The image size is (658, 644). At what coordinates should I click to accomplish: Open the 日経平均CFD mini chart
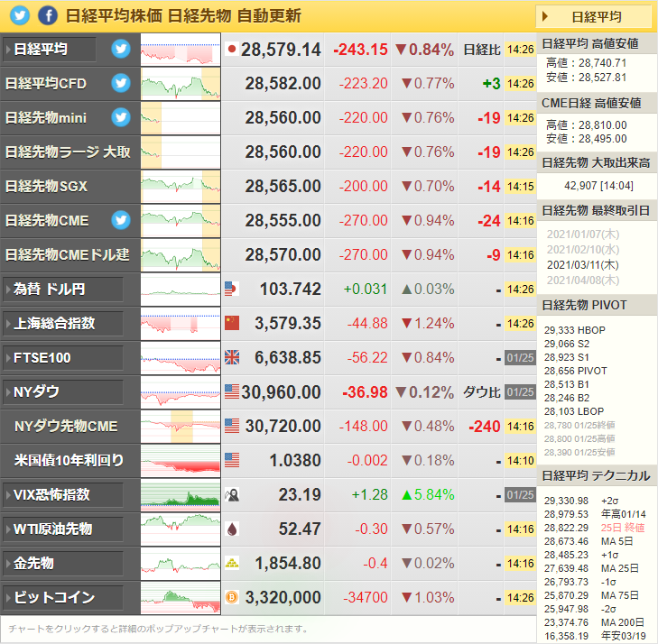coord(181,84)
